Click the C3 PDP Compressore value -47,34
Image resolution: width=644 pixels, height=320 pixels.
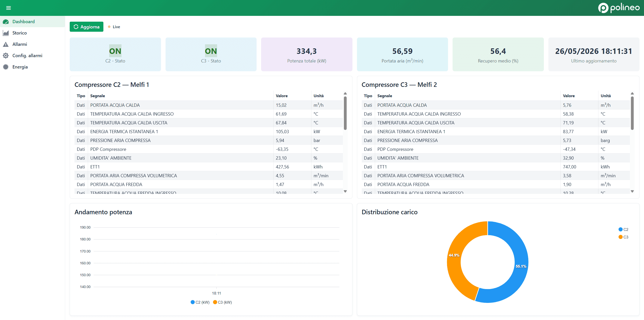[x=569, y=149]
